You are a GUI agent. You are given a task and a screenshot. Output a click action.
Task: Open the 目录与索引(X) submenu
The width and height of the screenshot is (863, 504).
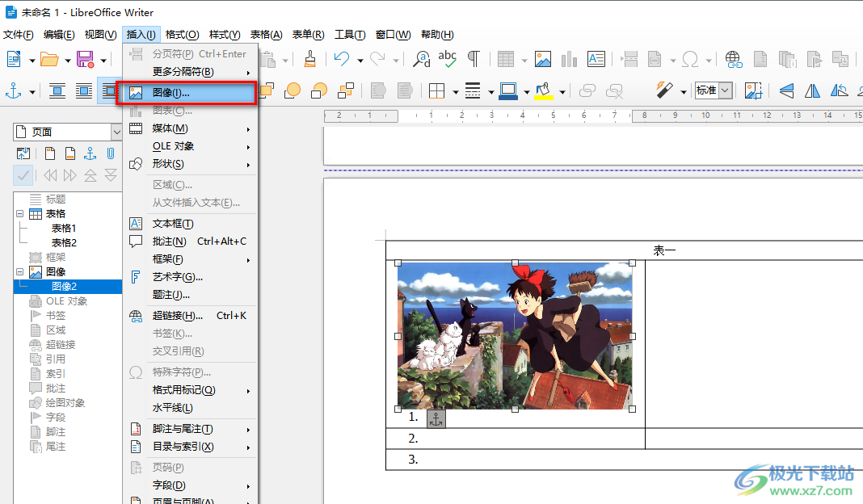tap(190, 446)
